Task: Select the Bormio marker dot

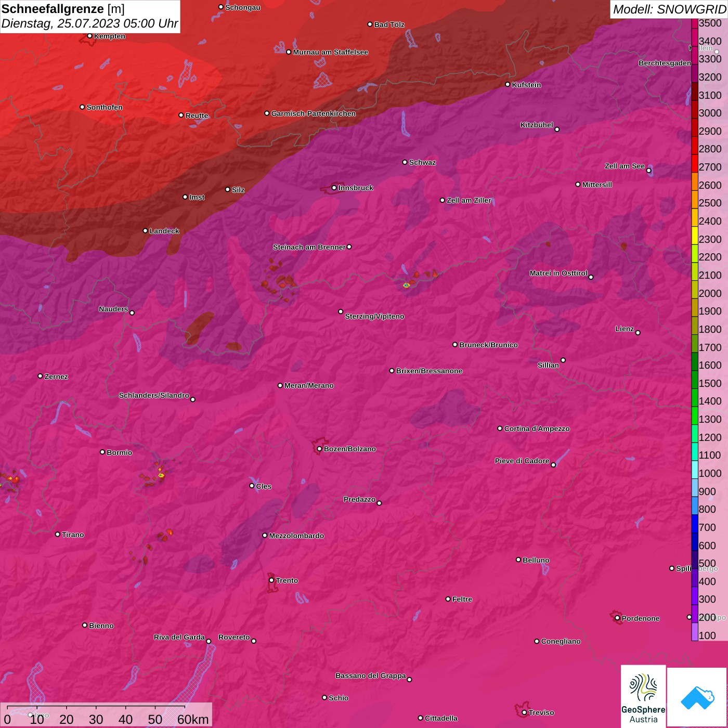Action: pos(102,452)
